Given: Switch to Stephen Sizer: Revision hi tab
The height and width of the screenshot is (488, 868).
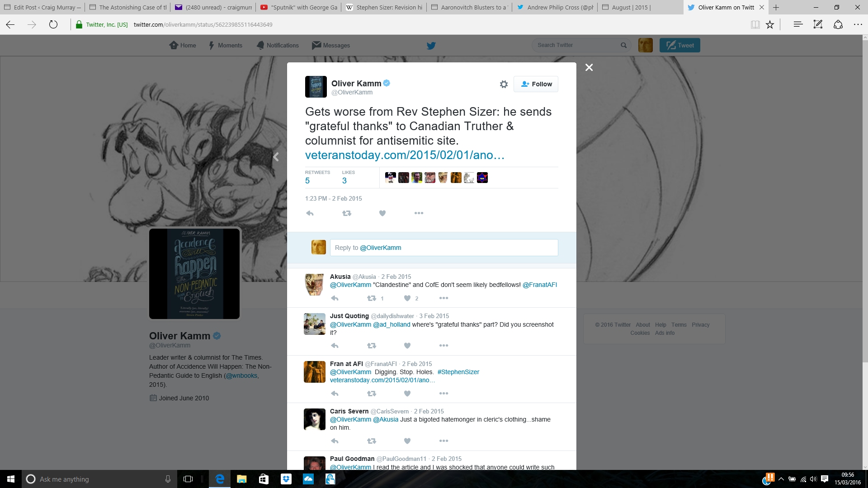Looking at the screenshot, I should (384, 7).
